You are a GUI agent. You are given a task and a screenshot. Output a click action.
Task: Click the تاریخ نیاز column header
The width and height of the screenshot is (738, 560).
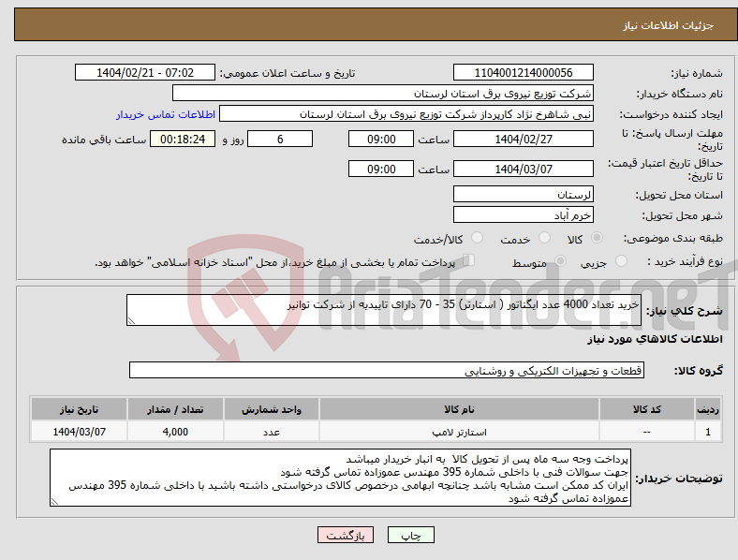[x=79, y=409]
